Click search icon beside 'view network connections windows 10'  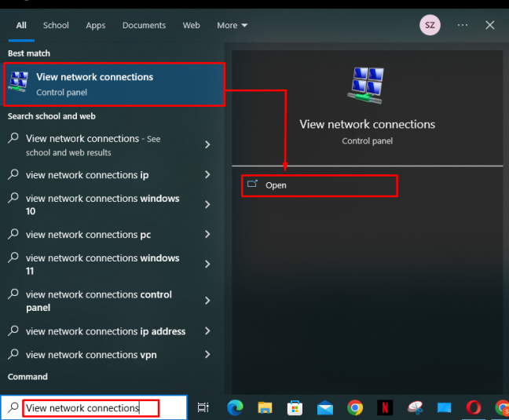tap(13, 198)
